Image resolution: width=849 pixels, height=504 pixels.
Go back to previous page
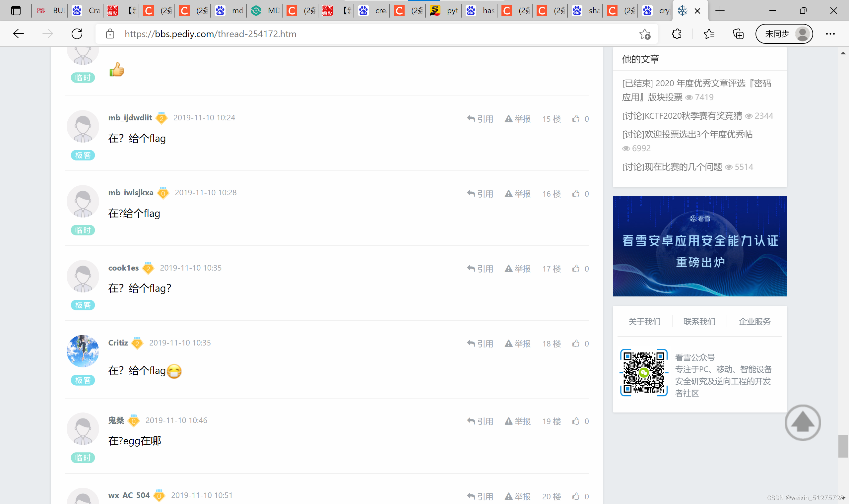[18, 33]
